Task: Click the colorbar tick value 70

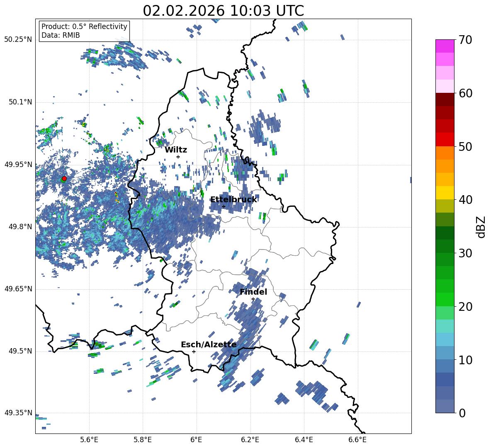Action: tap(465, 40)
